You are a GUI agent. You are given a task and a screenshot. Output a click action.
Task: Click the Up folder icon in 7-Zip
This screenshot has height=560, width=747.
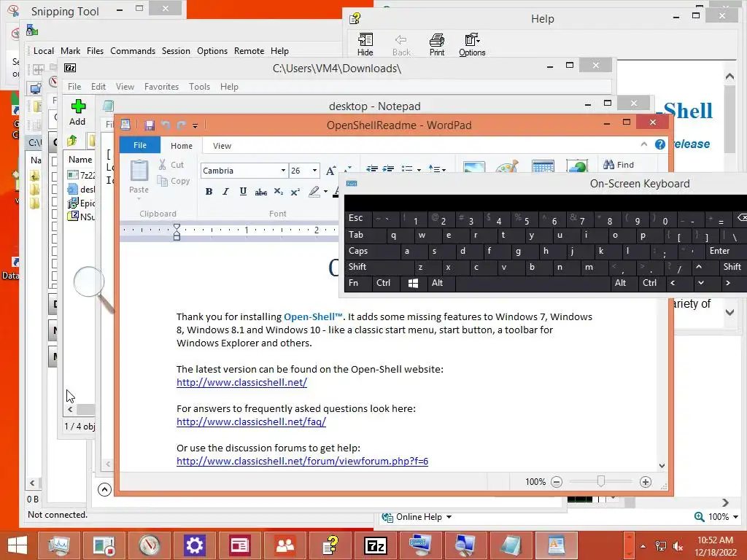(72, 141)
